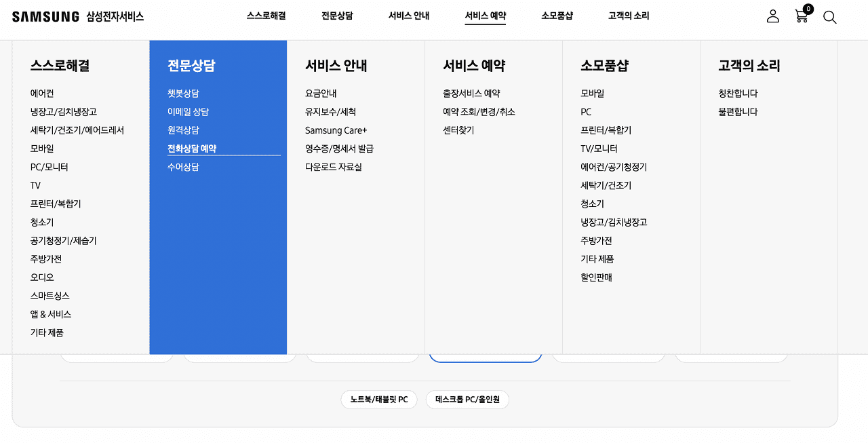Open 전문상담 in the top navigation bar
Screen dimensions: 868x443
(337, 16)
